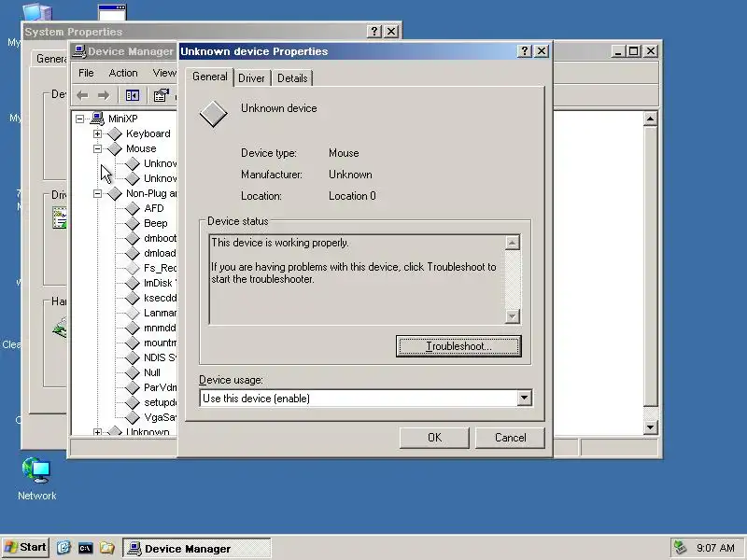Switch to the Driver tab

(x=251, y=78)
